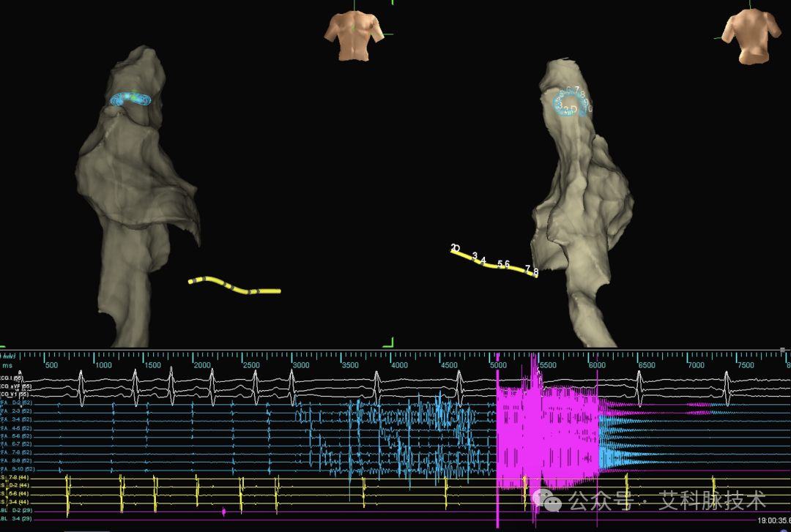Viewport: 791px width, 532px height.
Task: Click the ms unit label of the ruler
Action: (7, 365)
